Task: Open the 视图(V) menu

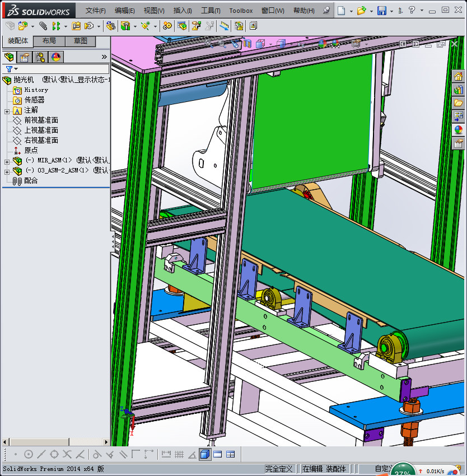Action: click(154, 11)
